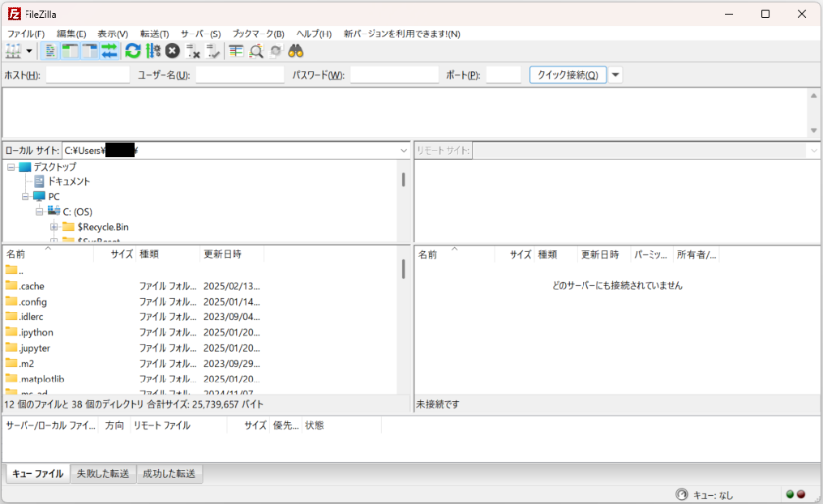Open the ファイル(F) menu
Viewport: 823px width, 504px height.
pyautogui.click(x=26, y=33)
